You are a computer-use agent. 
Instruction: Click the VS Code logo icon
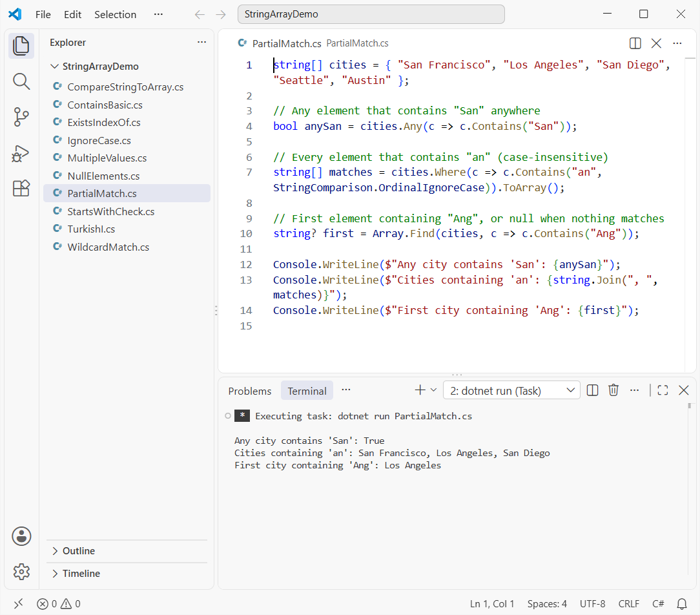(15, 14)
